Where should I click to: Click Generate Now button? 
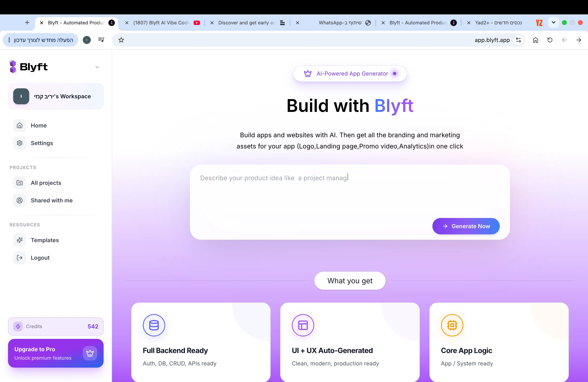pyautogui.click(x=466, y=226)
